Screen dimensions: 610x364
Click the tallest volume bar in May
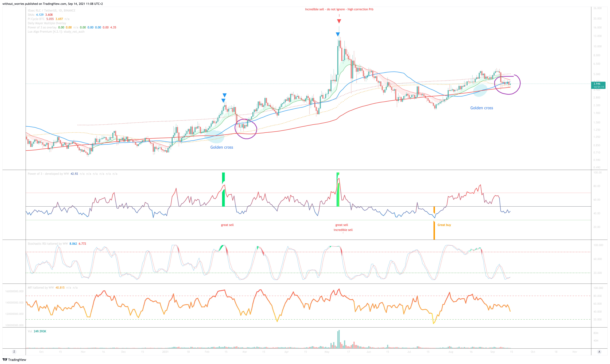[x=339, y=339]
